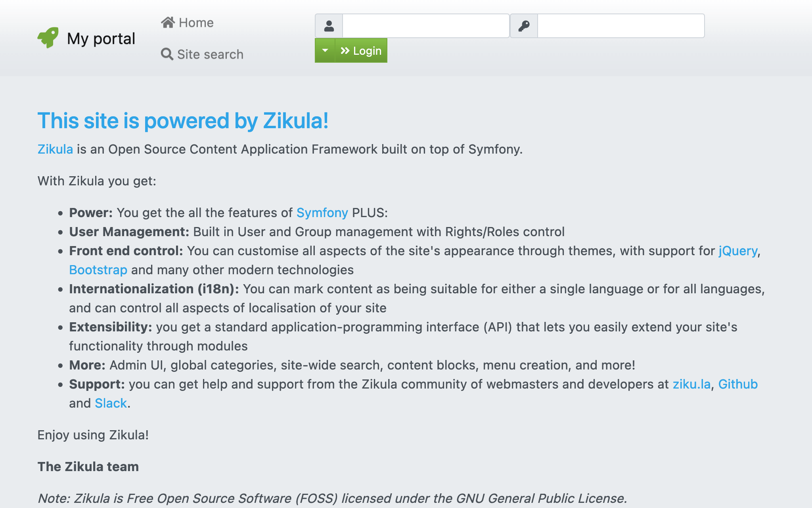The image size is (812, 508).
Task: Focus the password input field
Action: (620, 26)
